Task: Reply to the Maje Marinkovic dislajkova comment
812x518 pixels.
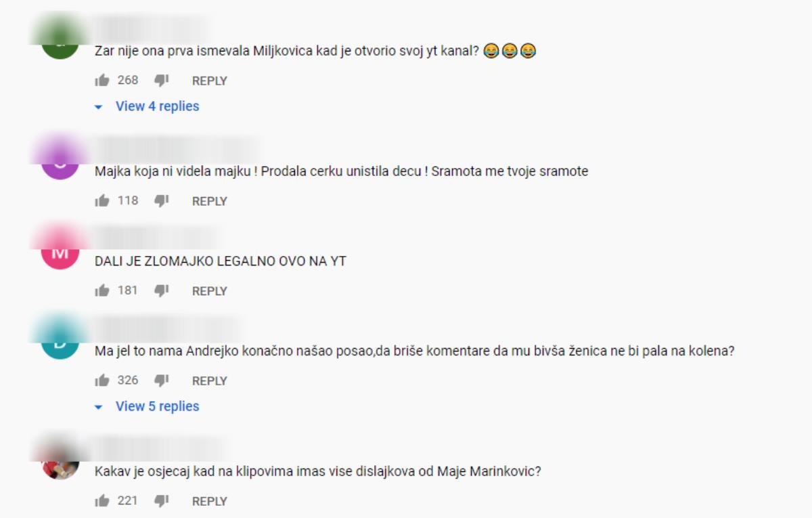Action: tap(210, 501)
